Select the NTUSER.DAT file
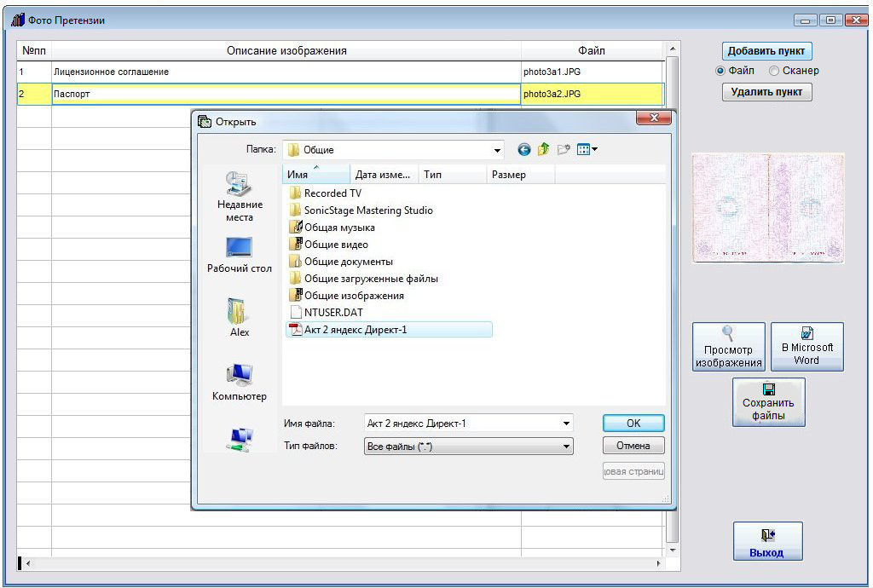Screen dimensions: 873x588 [327, 313]
